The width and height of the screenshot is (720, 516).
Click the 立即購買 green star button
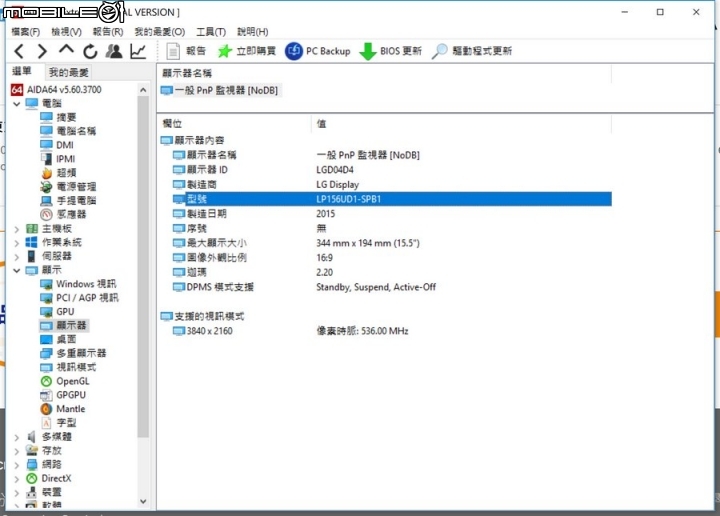pos(247,51)
